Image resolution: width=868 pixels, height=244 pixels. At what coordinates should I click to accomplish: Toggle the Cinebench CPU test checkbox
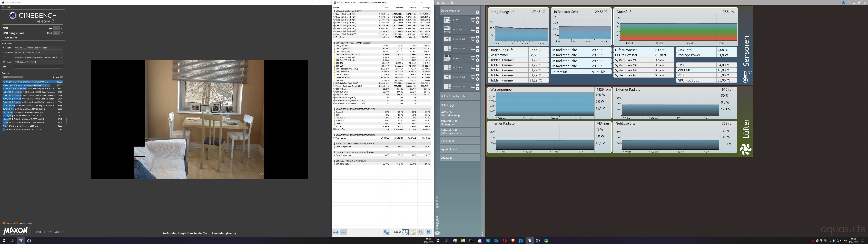[62, 28]
